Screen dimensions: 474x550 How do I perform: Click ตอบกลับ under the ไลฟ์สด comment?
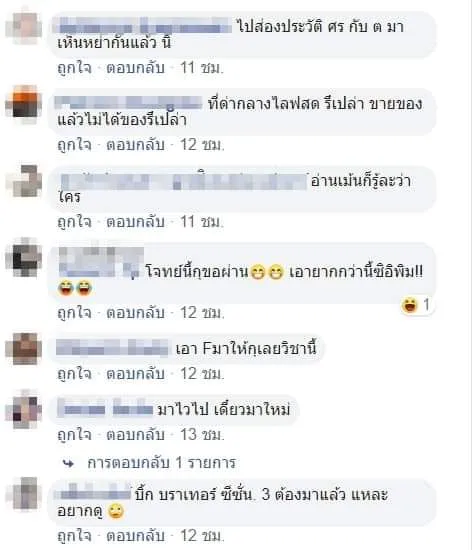135,145
